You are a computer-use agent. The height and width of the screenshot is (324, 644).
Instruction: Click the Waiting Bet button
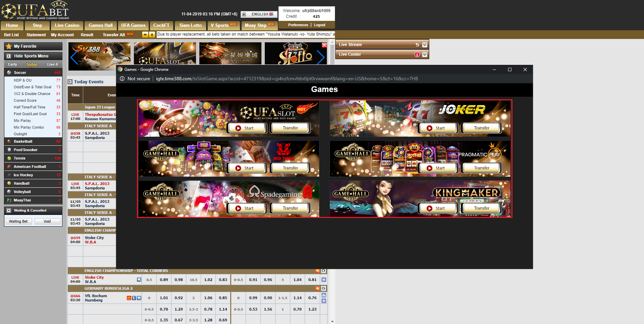(x=18, y=221)
